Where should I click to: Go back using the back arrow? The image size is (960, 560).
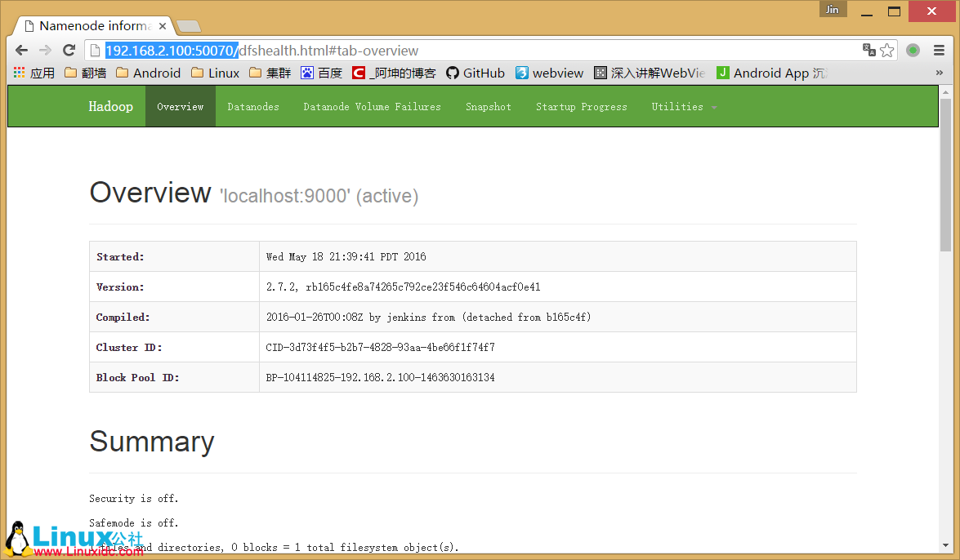(x=21, y=50)
